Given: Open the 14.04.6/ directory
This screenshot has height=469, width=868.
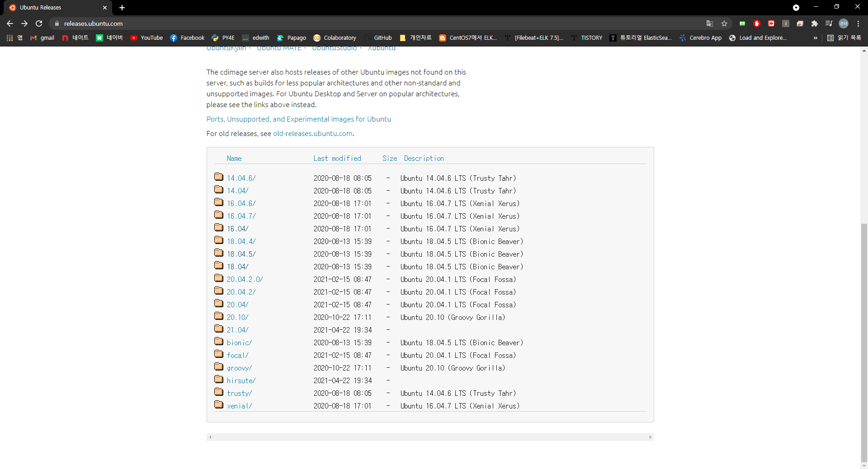Looking at the screenshot, I should [x=241, y=178].
